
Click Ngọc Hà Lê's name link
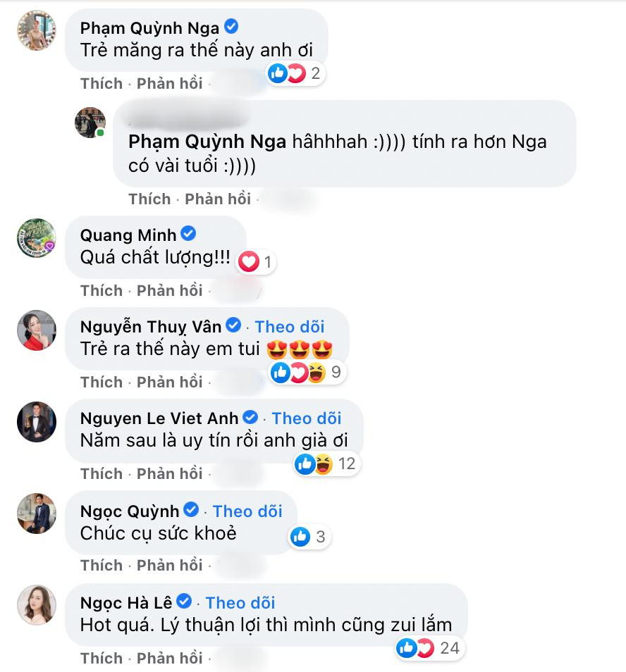pos(125,602)
